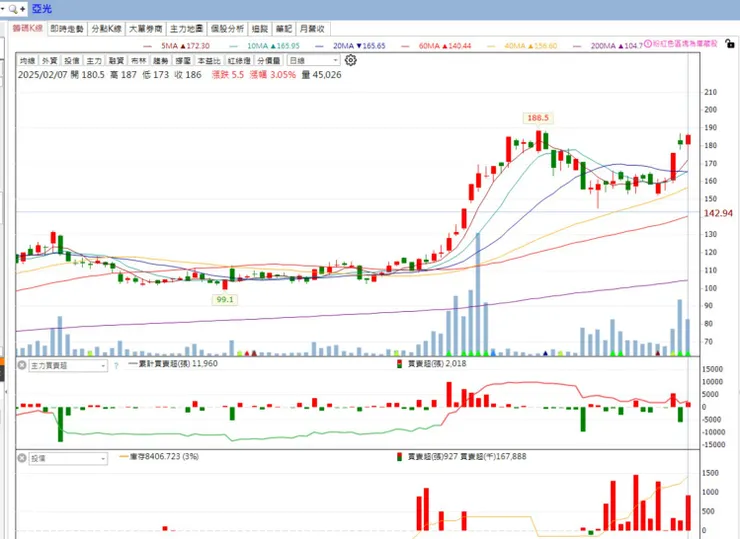Toggle the 主力 overlay button
740x539 pixels.
point(94,60)
